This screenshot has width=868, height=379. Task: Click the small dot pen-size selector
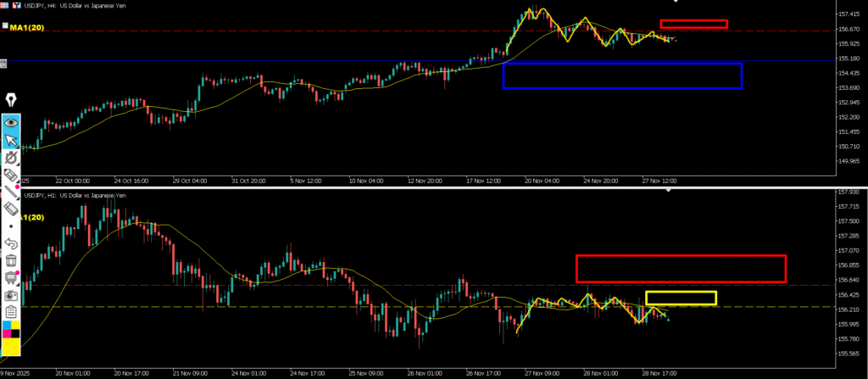[11, 226]
